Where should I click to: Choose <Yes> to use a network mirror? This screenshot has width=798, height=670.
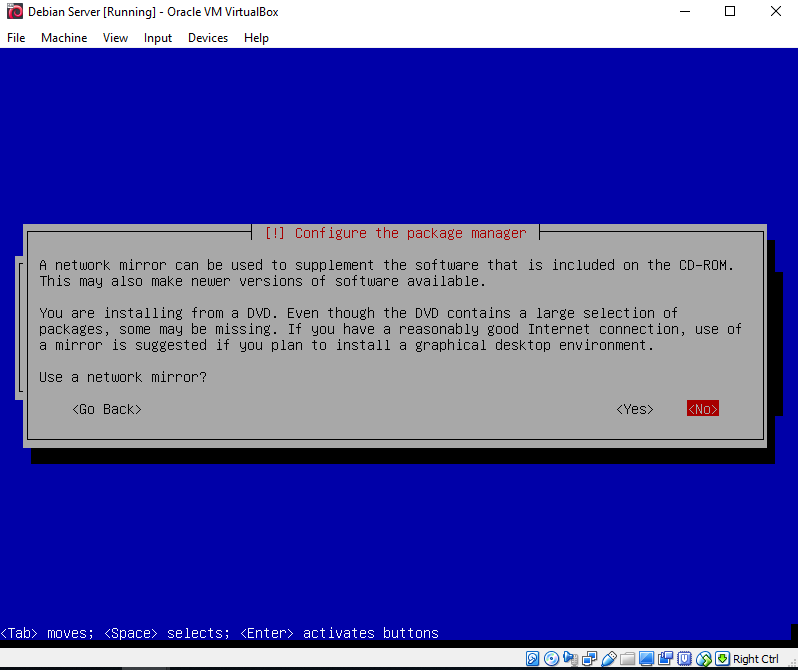(635, 409)
